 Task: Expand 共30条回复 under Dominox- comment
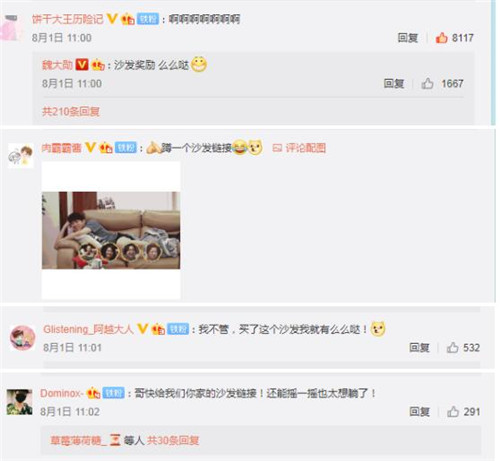click(173, 441)
